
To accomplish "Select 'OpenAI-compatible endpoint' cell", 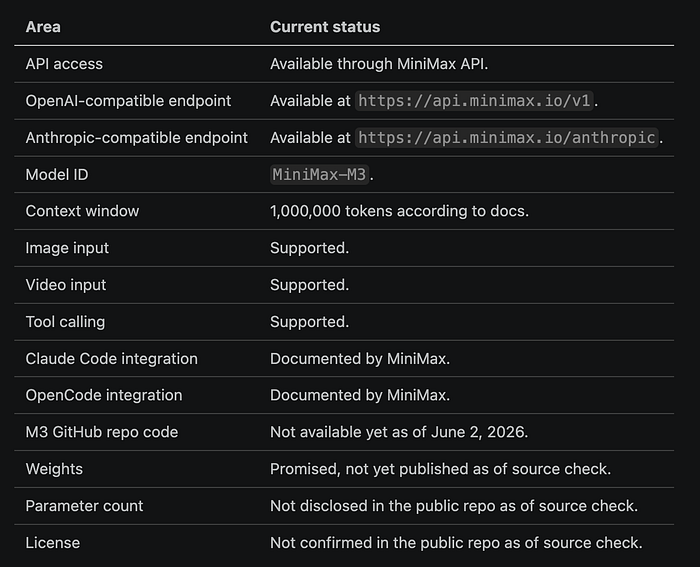I will 128,101.
